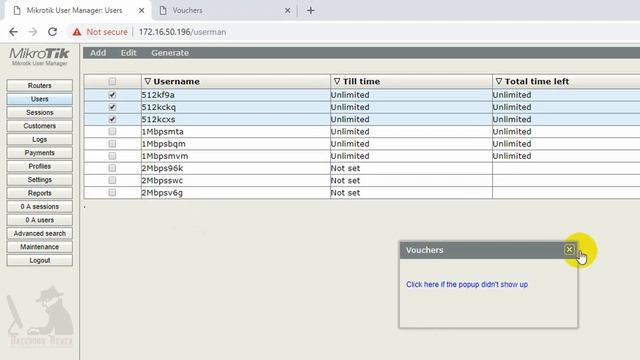The image size is (640, 360).
Task: Go to the Sessions page
Action: pos(40,112)
